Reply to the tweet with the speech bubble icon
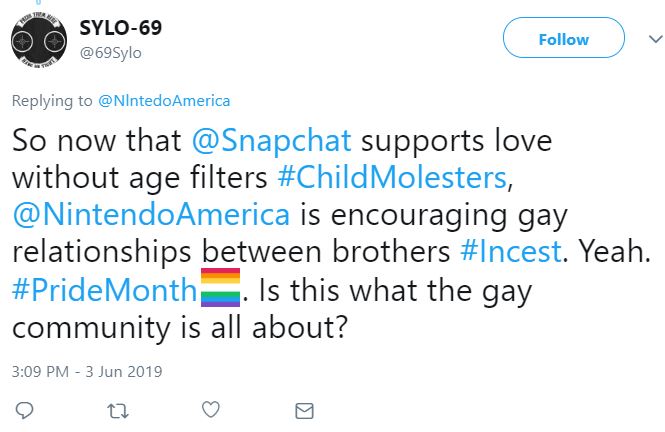Screen dimensions: 665x432 pyautogui.click(x=27, y=410)
